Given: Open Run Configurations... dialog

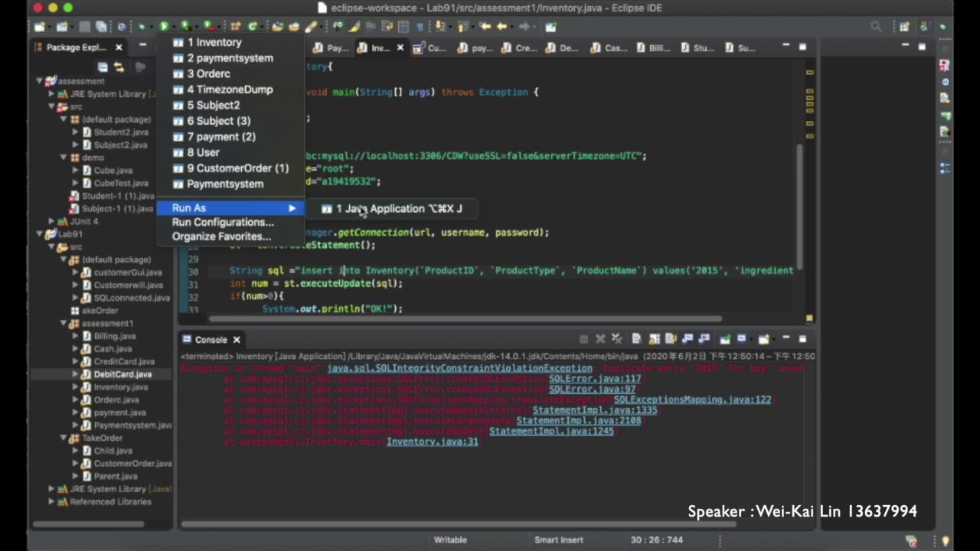Looking at the screenshot, I should pyautogui.click(x=230, y=222).
